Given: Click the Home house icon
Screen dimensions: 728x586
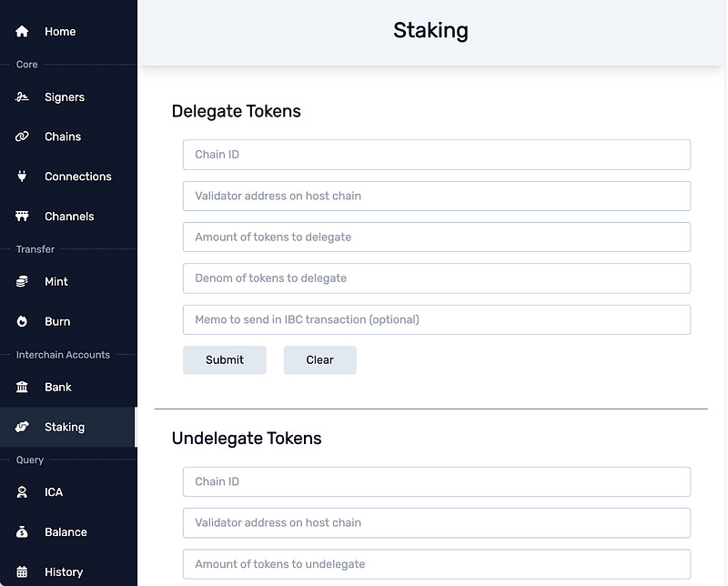Looking at the screenshot, I should coord(22,32).
